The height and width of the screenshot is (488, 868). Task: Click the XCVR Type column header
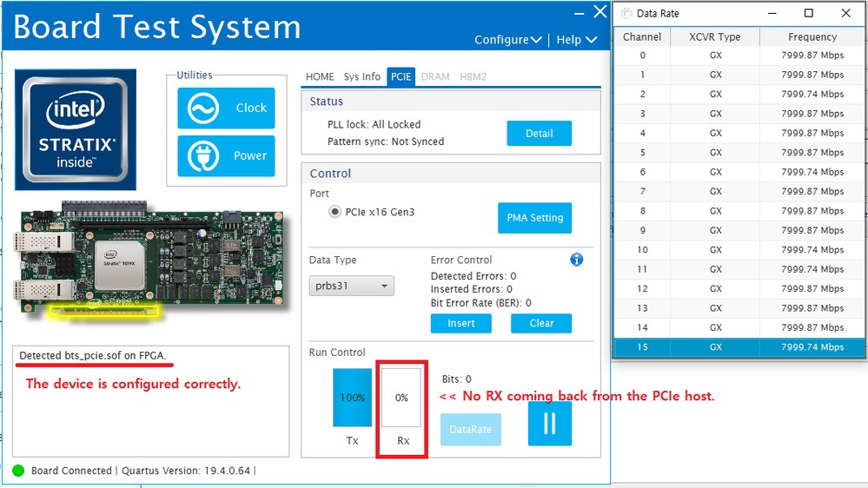point(715,37)
